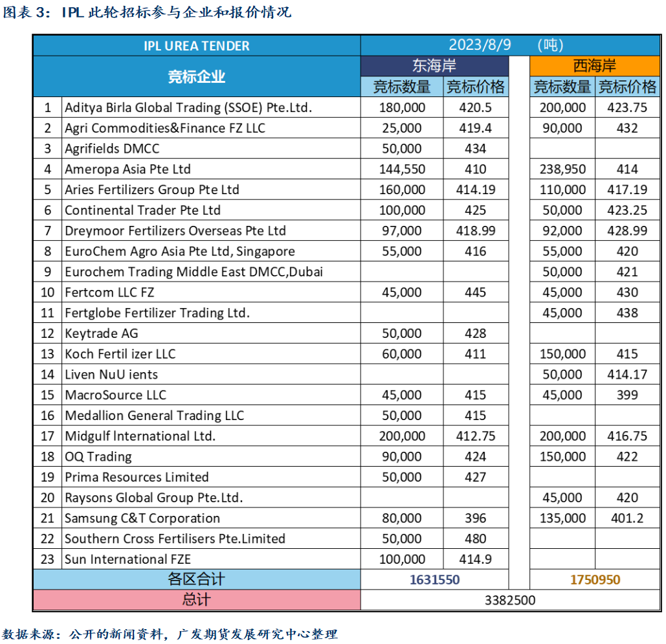Select the row number 23 cell
Image resolution: width=666 pixels, height=644 pixels.
tap(47, 559)
